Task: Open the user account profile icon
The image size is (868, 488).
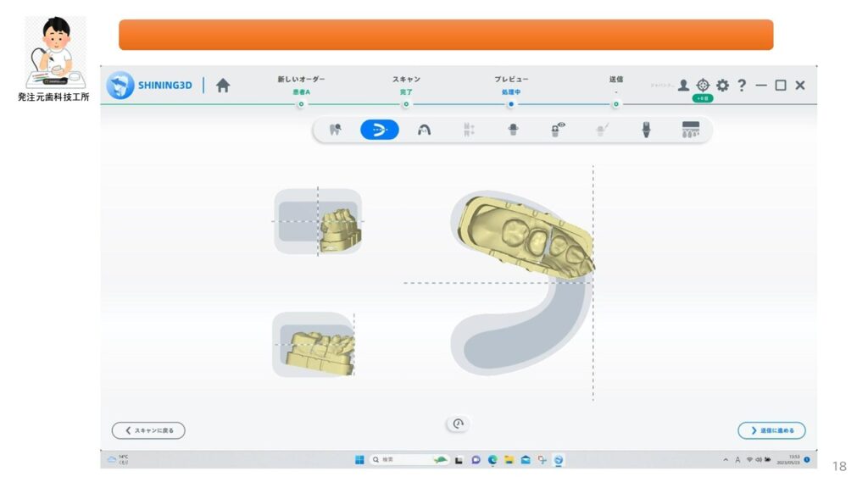Action: point(683,86)
